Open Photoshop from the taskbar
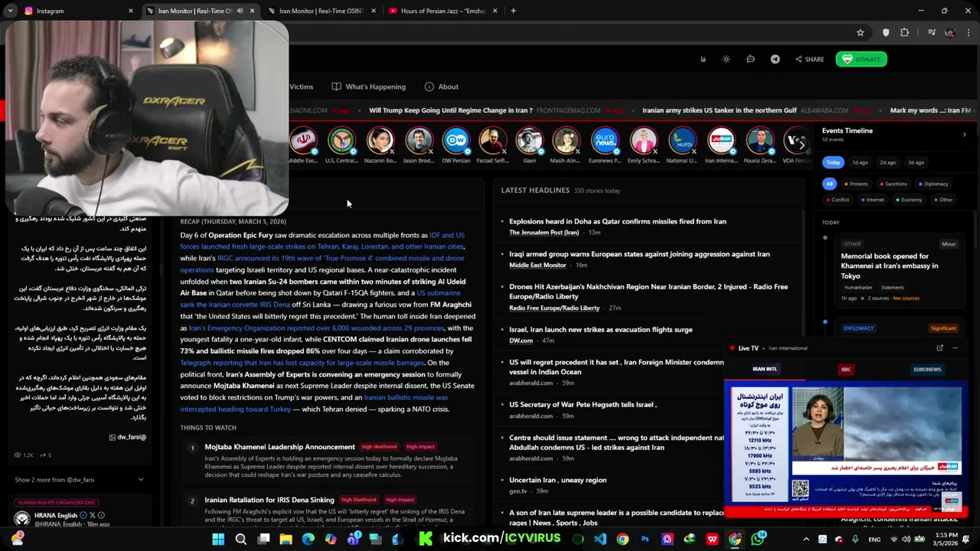 (x=645, y=539)
